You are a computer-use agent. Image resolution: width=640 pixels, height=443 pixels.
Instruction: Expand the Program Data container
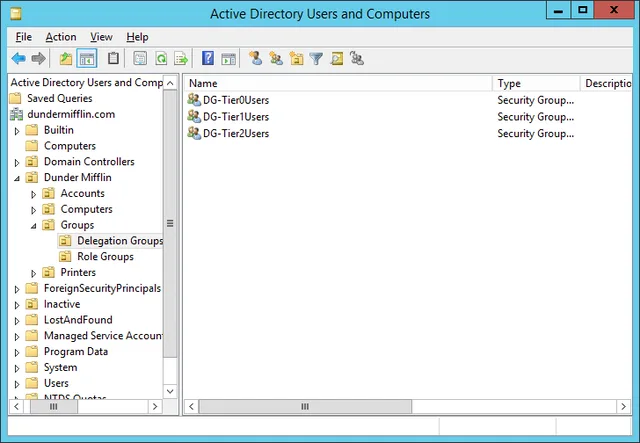(17, 352)
